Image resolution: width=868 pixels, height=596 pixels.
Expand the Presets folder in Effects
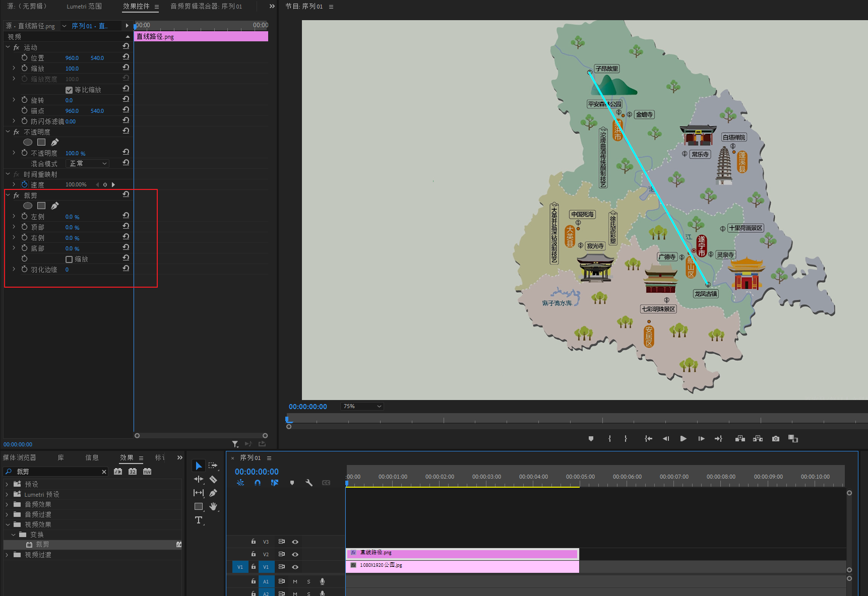click(7, 484)
